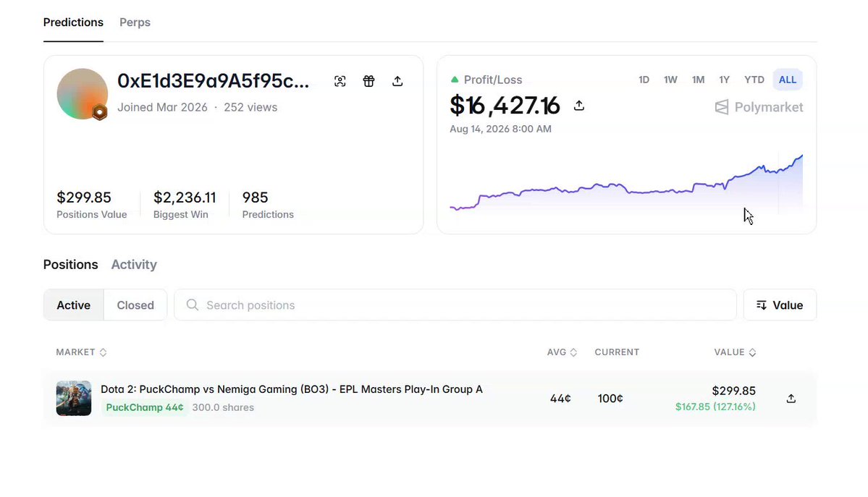Screen dimensions: 868x497
Task: Switch to the Perps tab
Action: (x=135, y=22)
